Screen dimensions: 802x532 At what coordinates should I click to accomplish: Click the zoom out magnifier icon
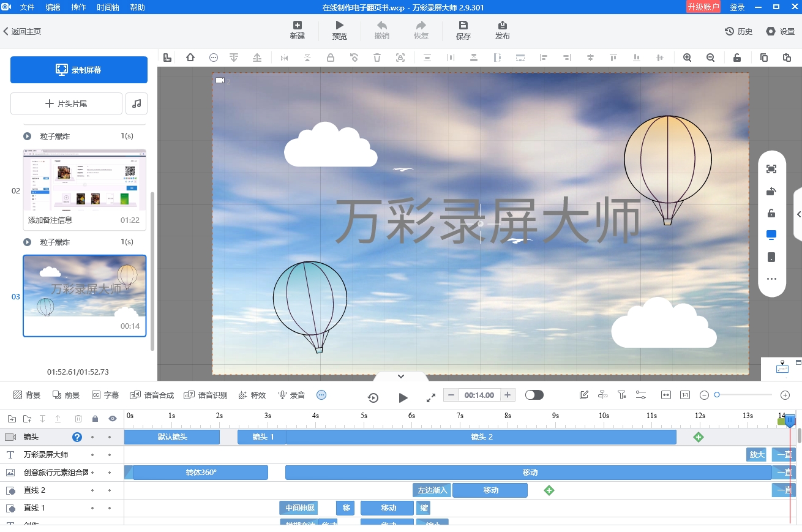pyautogui.click(x=711, y=58)
